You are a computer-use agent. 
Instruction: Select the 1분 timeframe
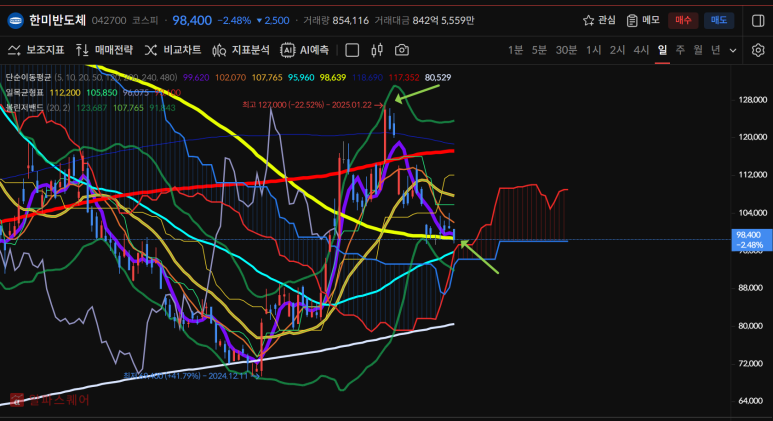coord(515,50)
